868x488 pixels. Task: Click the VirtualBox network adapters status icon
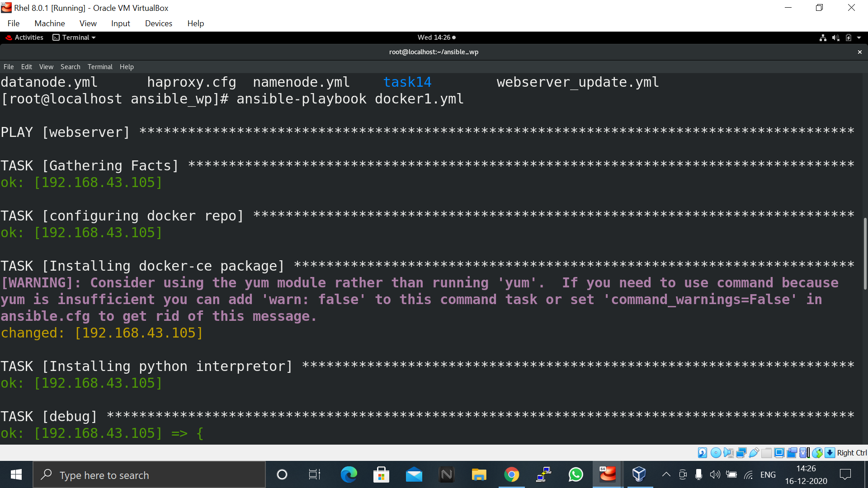(741, 453)
